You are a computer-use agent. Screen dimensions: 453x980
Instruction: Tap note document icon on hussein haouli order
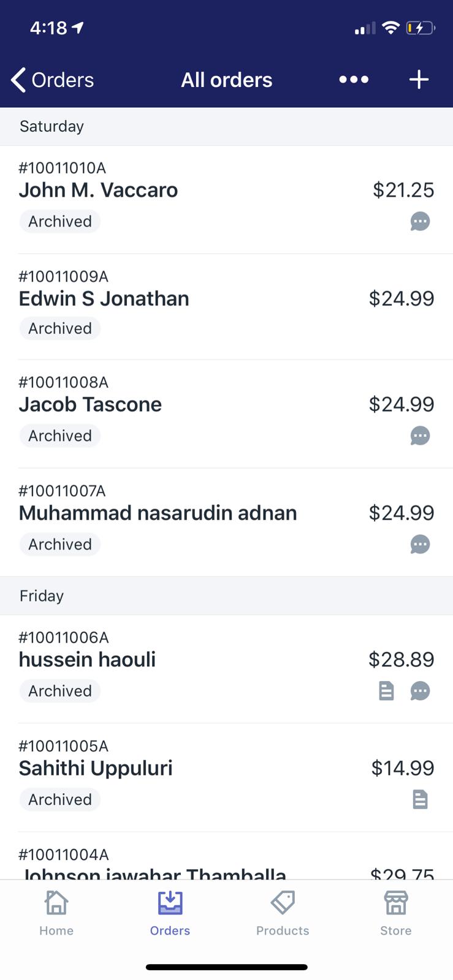coord(386,691)
